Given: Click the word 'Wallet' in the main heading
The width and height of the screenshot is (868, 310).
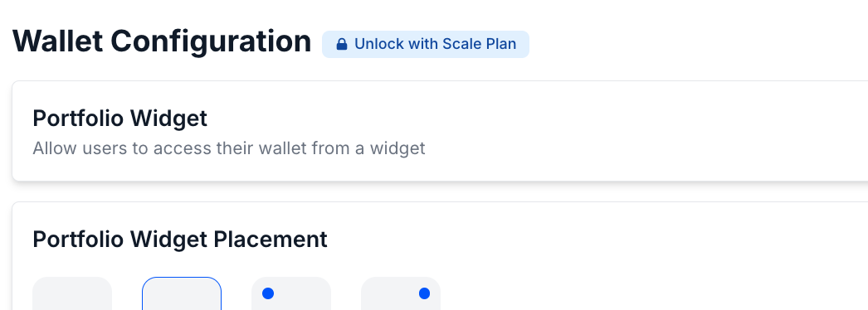Looking at the screenshot, I should click(57, 41).
